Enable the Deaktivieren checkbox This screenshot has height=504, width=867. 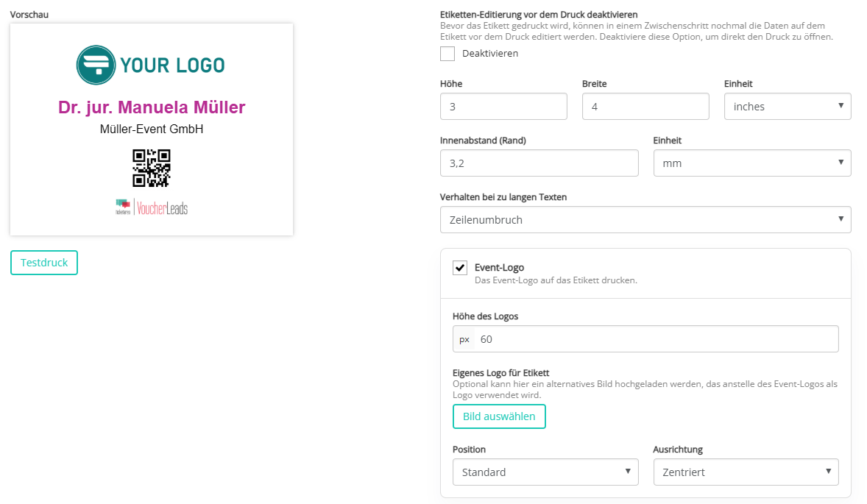pos(447,54)
